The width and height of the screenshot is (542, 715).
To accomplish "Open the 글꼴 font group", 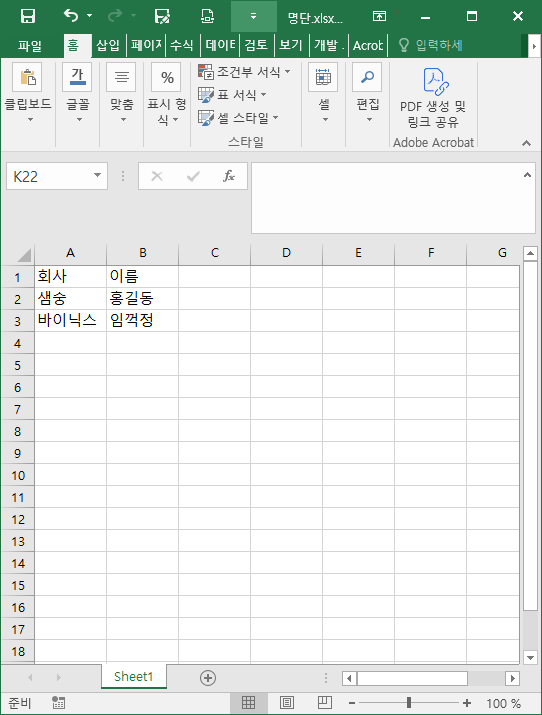I will tap(77, 93).
